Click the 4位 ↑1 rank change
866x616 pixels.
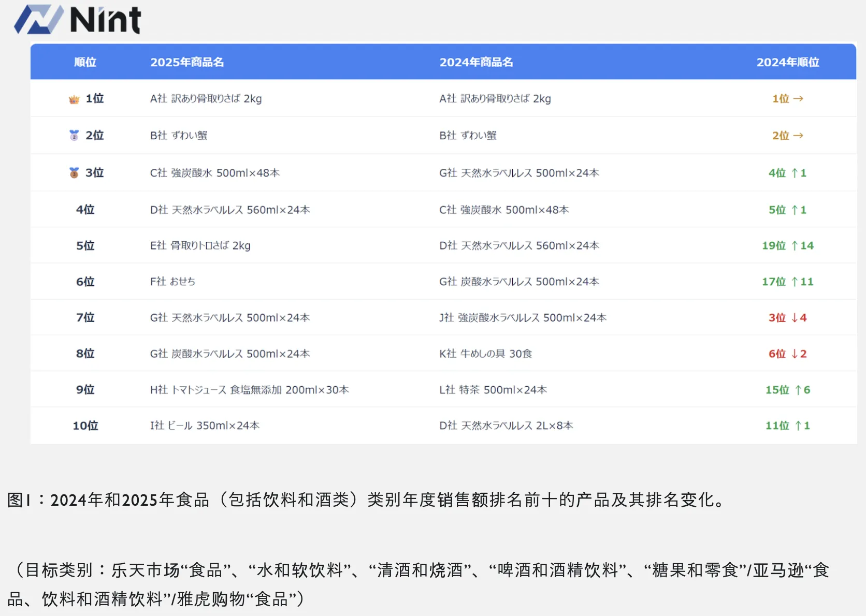(x=788, y=173)
